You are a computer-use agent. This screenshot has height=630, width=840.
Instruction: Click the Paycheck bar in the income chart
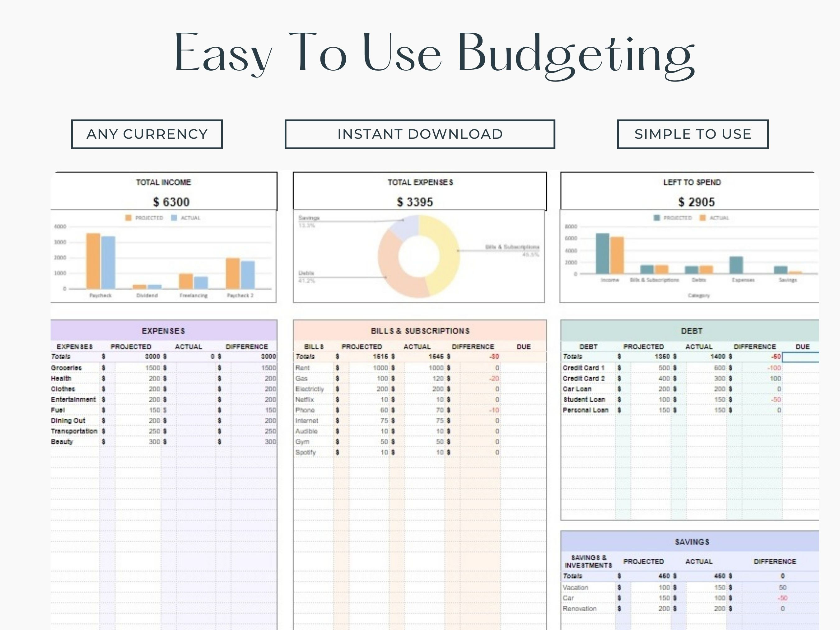(94, 262)
